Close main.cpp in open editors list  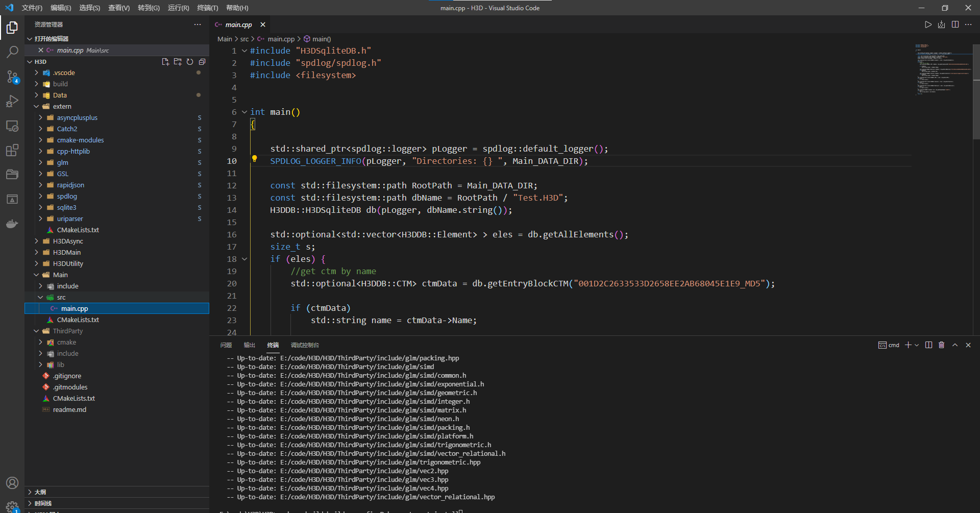click(x=41, y=50)
